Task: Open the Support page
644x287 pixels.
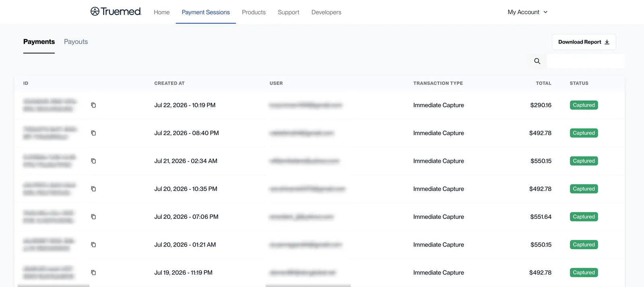Action: [x=289, y=12]
